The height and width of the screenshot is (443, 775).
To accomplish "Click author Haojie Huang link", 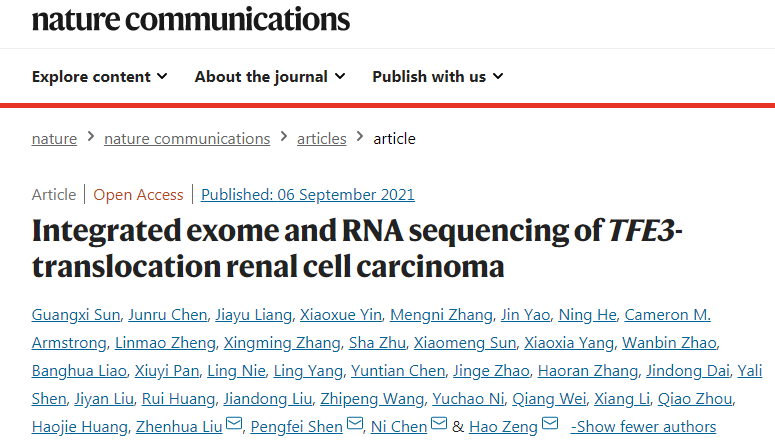I will point(80,427).
